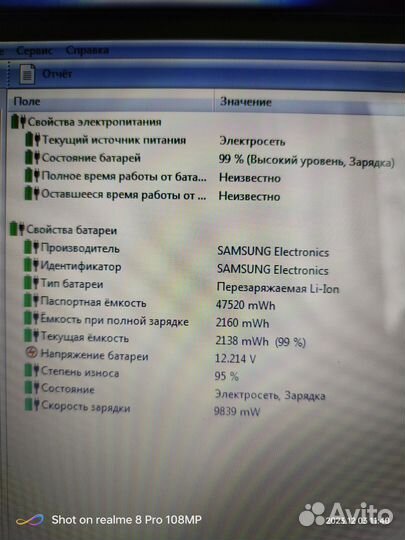Select the Полное время работы от бата... row

coord(124,176)
